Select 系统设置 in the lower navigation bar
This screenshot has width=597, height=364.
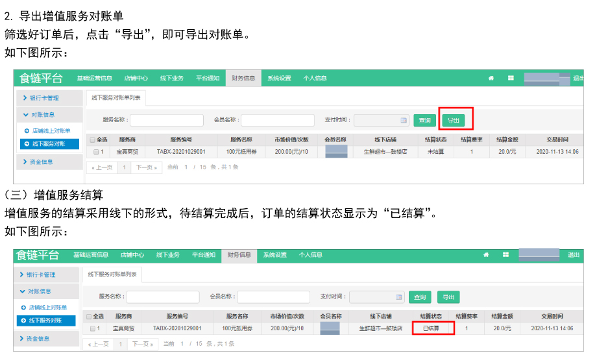[x=274, y=255]
